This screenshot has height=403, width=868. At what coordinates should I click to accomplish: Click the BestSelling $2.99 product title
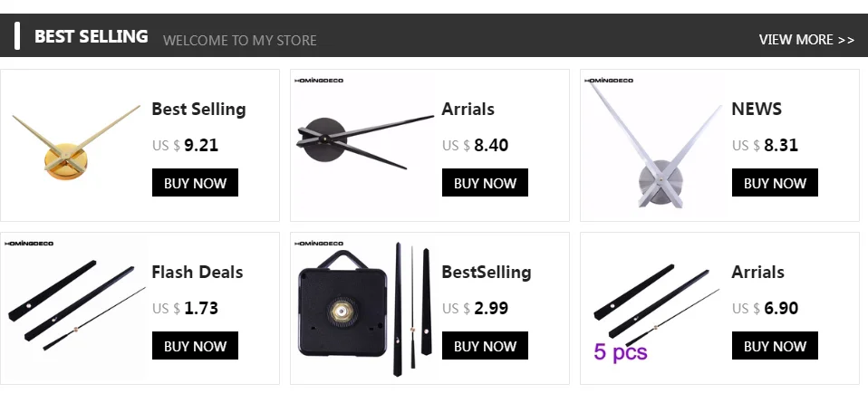486,272
